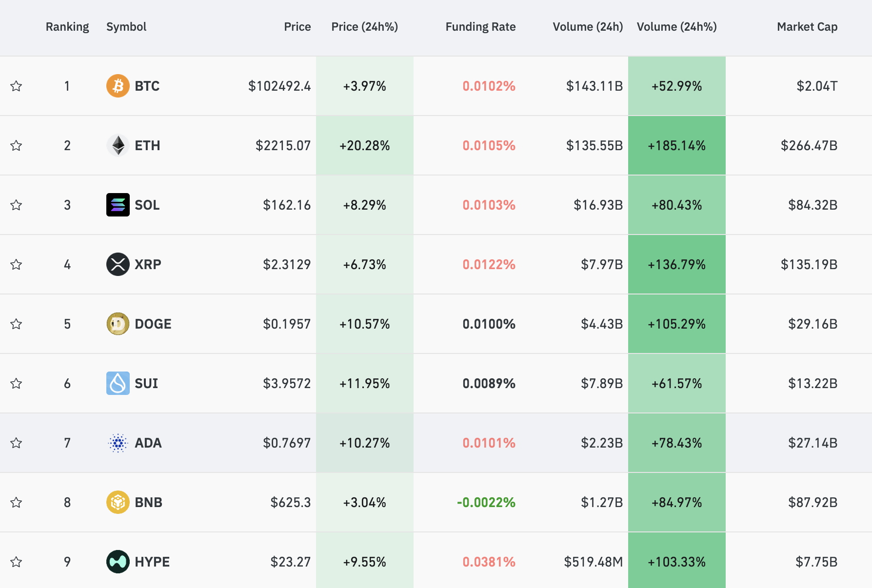The image size is (872, 588).
Task: Click the Volume (24h%) column header
Action: (676, 27)
